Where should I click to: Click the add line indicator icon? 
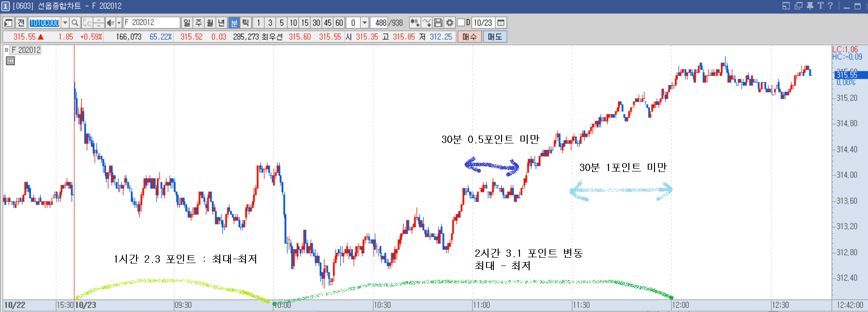(x=426, y=23)
